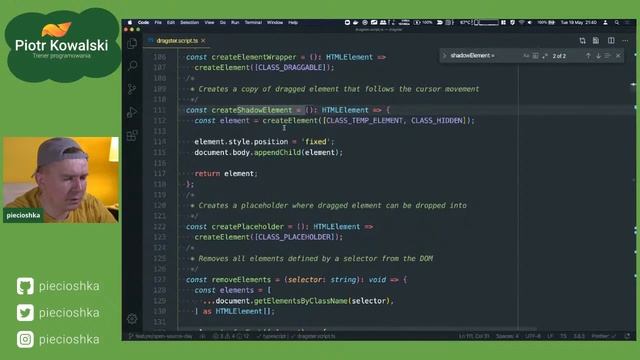Toggle Find in Selection in find widget
Image resolution: width=640 pixels, height=360 pixels.
pos(608,56)
